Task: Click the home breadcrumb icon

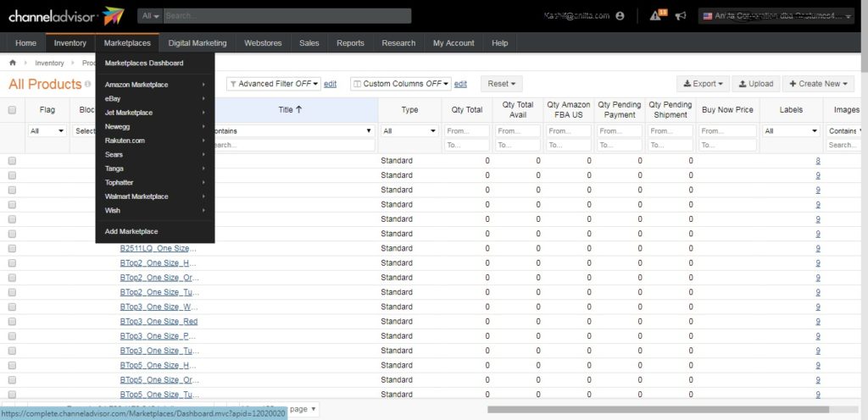Action: coord(14,63)
